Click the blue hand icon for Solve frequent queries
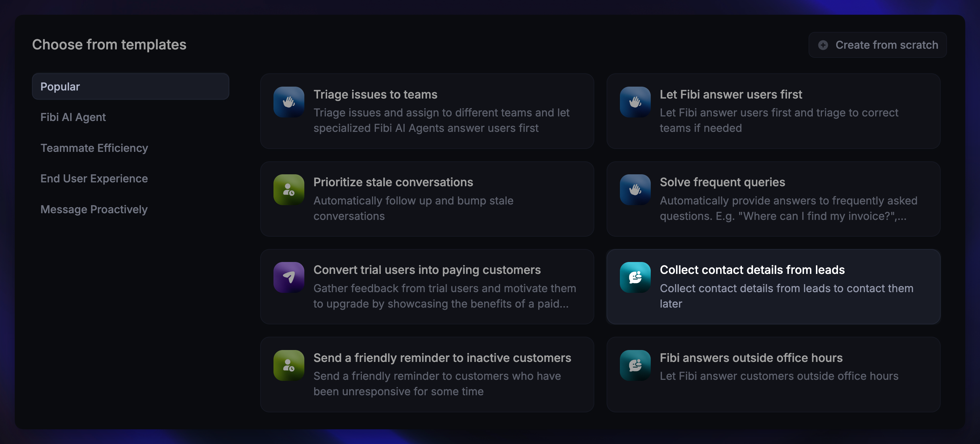The image size is (980, 444). [635, 190]
